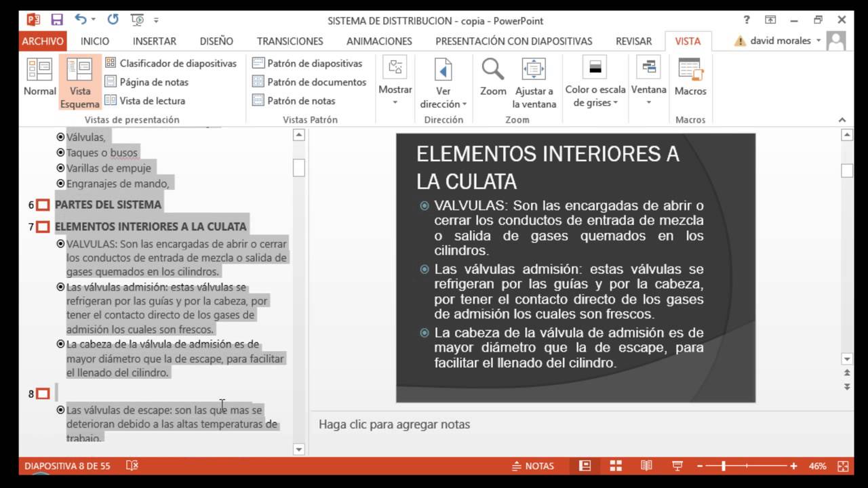Start slideshow from quick access toolbar icon
This screenshot has width=868, height=488.
[137, 20]
